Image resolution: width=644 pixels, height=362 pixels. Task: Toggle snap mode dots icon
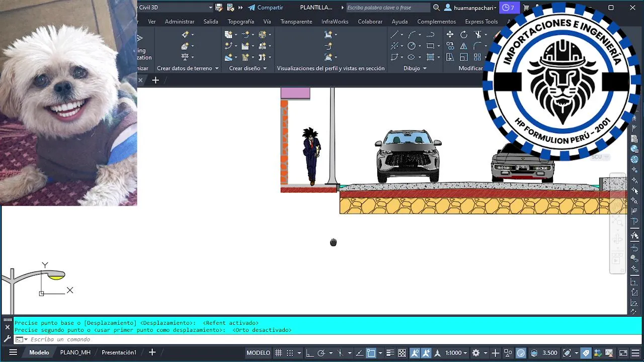click(x=290, y=353)
